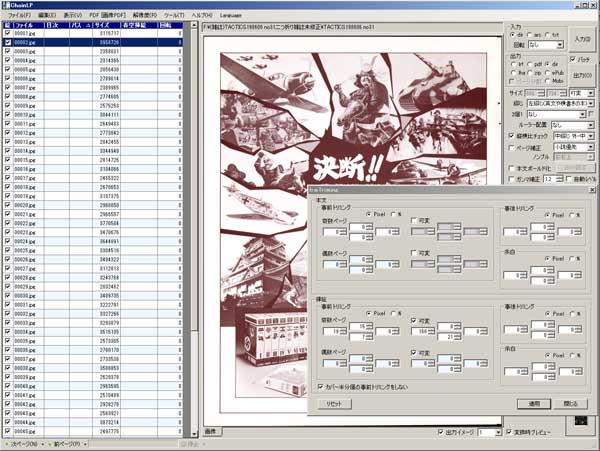Open the ルーラー配置 dropdown
The image size is (600, 451).
[x=572, y=125]
